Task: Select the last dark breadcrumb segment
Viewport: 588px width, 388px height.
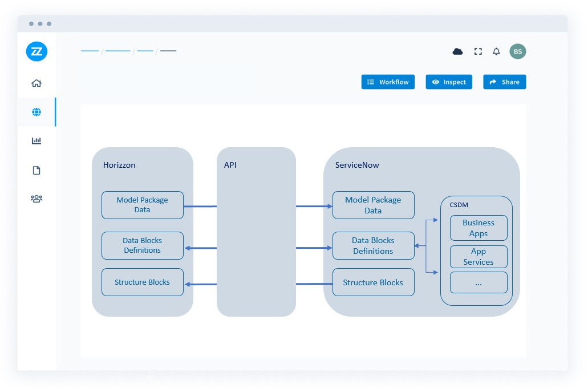Action: pos(168,51)
